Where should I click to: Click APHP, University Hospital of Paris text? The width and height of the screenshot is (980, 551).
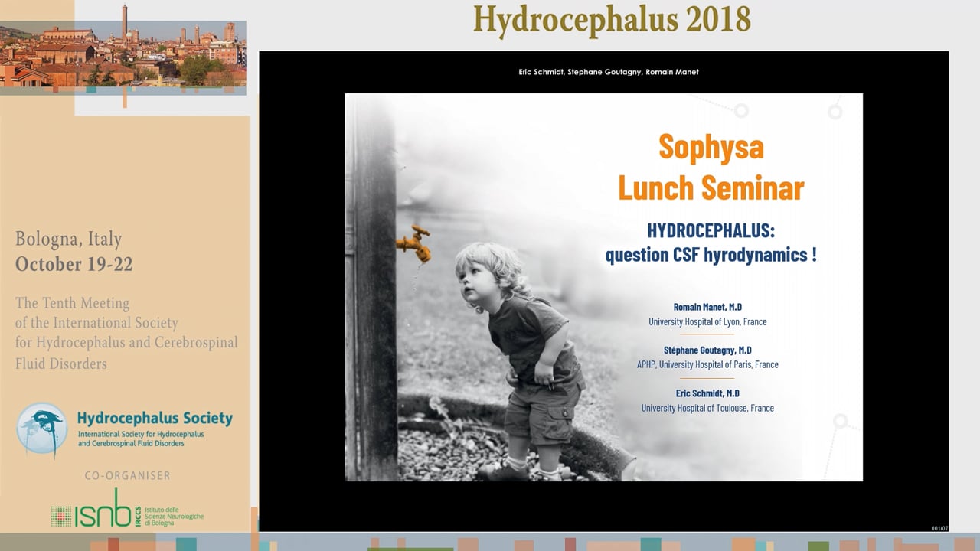coord(707,364)
